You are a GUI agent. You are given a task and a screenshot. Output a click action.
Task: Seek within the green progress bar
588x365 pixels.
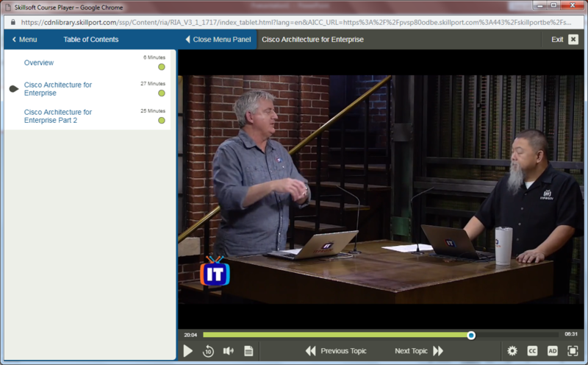tap(337, 335)
